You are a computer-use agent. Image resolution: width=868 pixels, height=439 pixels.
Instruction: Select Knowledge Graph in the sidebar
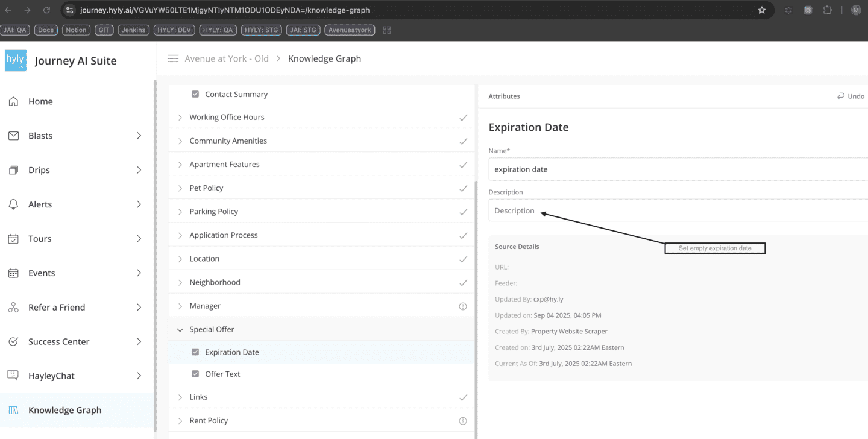click(x=64, y=410)
